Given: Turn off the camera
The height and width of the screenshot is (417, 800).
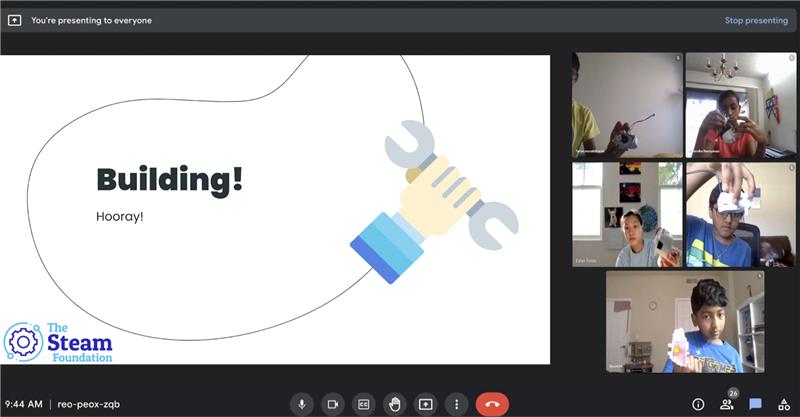Looking at the screenshot, I should click(x=333, y=404).
